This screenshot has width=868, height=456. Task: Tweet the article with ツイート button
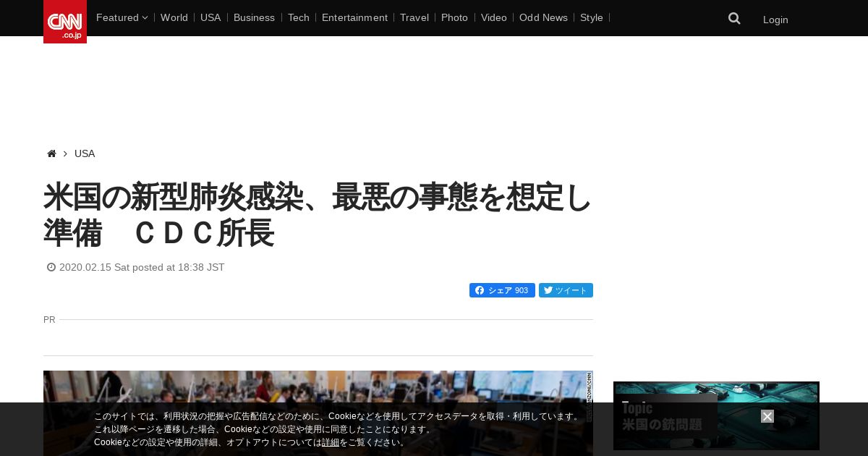click(566, 290)
